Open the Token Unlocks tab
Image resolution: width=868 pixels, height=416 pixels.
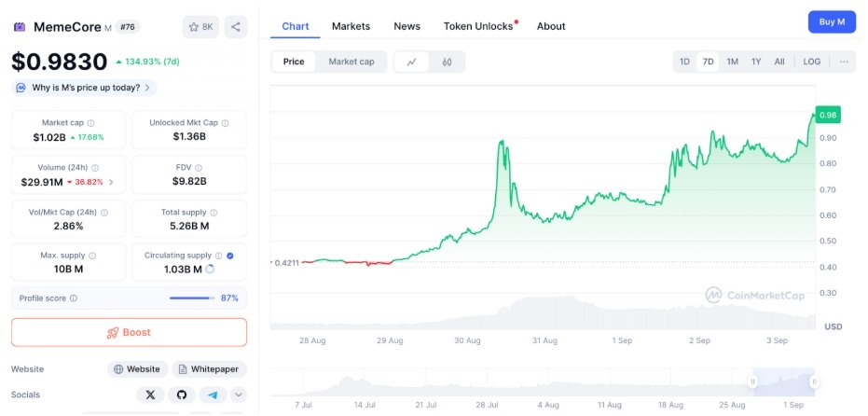[479, 26]
